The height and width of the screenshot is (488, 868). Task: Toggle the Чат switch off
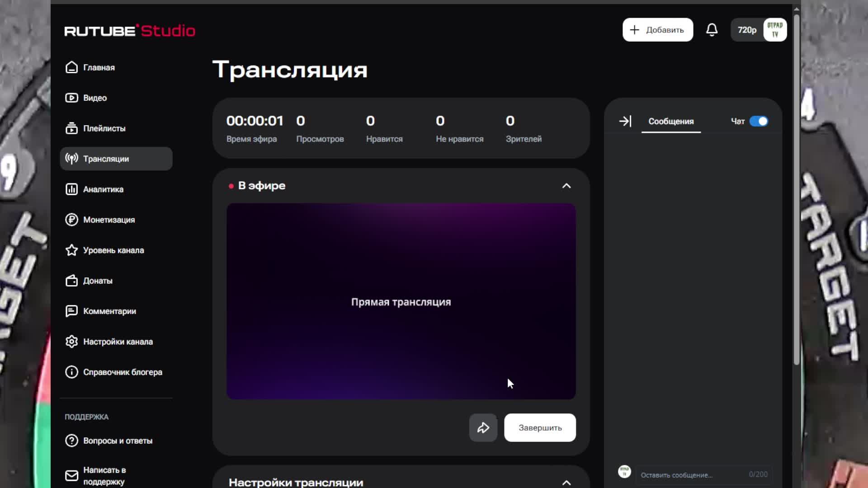click(759, 121)
